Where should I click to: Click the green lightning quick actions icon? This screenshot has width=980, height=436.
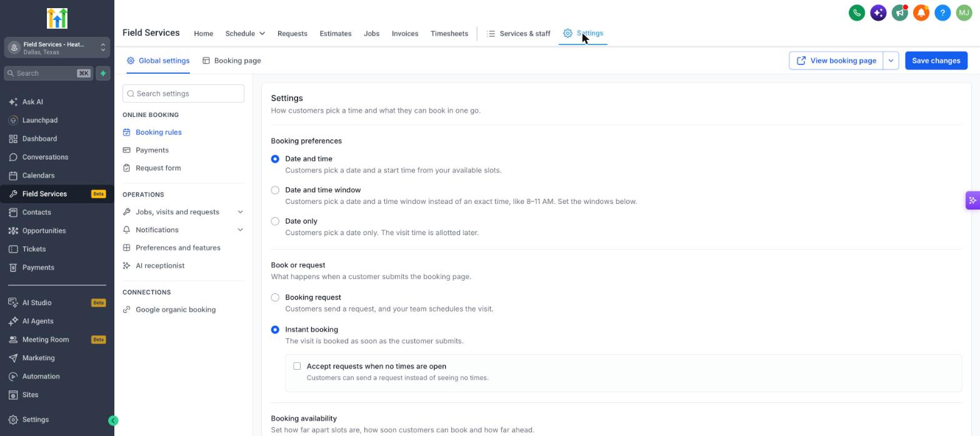(103, 73)
